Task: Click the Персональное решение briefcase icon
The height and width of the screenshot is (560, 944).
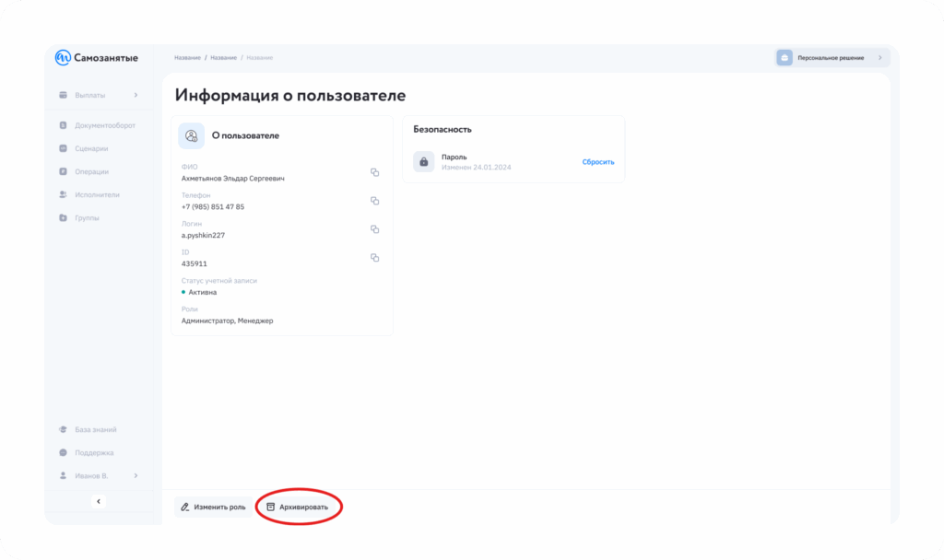Action: pos(785,58)
